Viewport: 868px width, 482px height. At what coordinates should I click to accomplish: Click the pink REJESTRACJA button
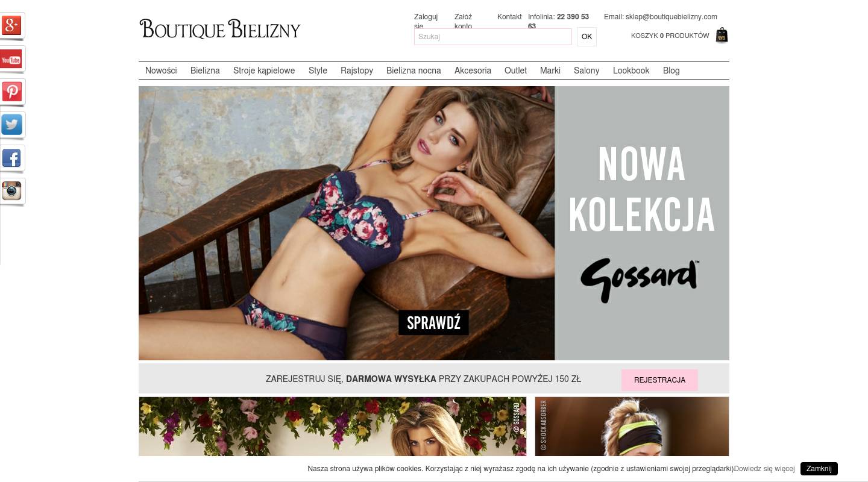coord(659,380)
